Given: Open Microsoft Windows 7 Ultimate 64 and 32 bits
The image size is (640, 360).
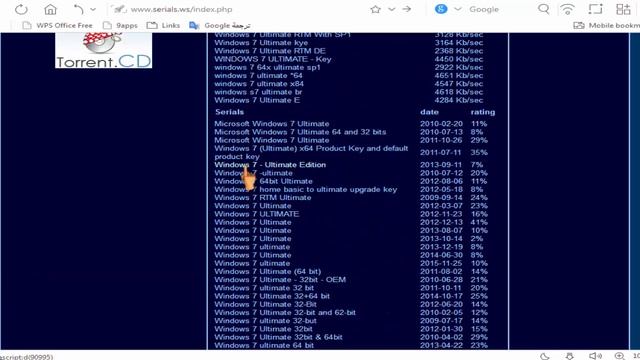Looking at the screenshot, I should pos(300,132).
